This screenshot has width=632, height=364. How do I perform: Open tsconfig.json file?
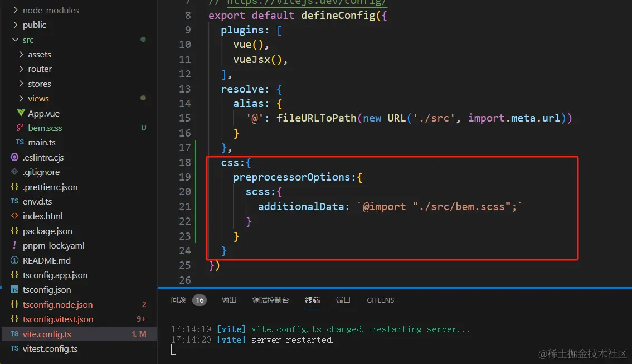[47, 289]
